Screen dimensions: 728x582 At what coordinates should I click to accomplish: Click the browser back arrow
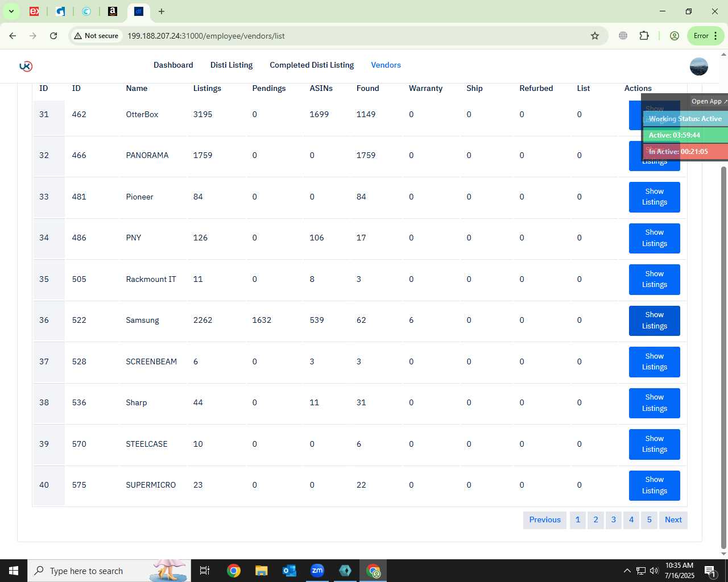click(13, 36)
